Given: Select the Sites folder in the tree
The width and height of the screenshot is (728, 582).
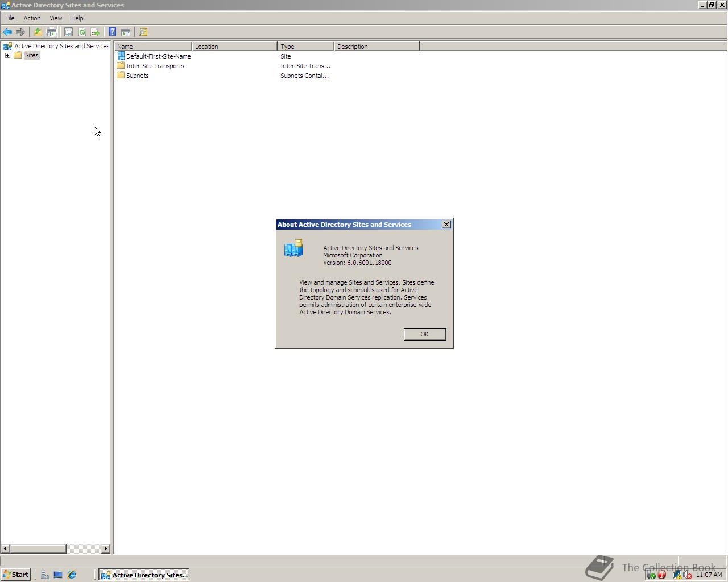Looking at the screenshot, I should tap(32, 55).
